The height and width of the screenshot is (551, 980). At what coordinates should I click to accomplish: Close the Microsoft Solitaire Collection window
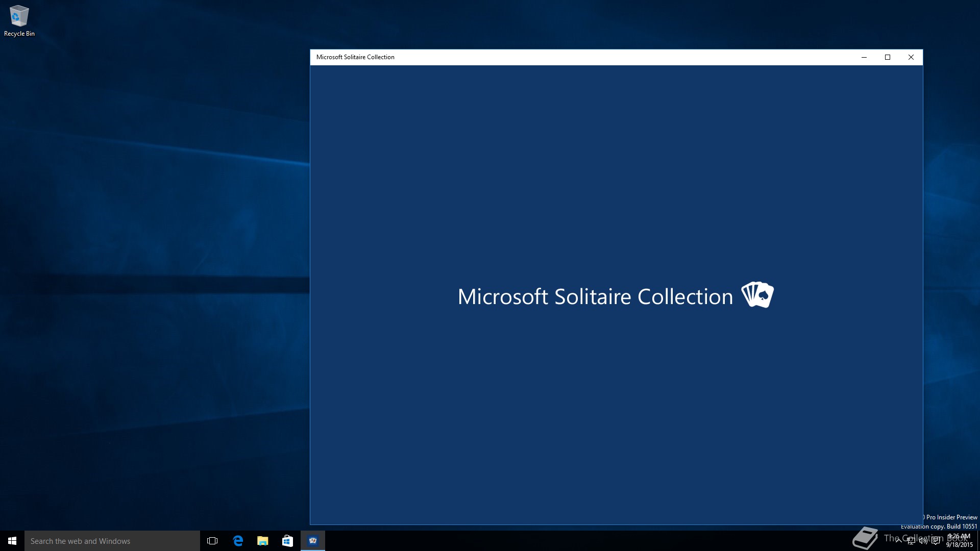[x=911, y=57]
